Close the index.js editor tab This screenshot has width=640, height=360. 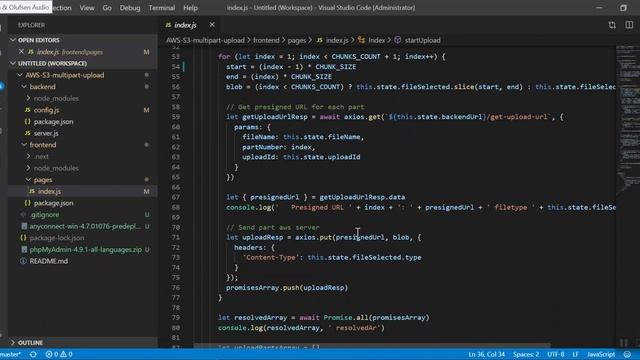(x=212, y=25)
